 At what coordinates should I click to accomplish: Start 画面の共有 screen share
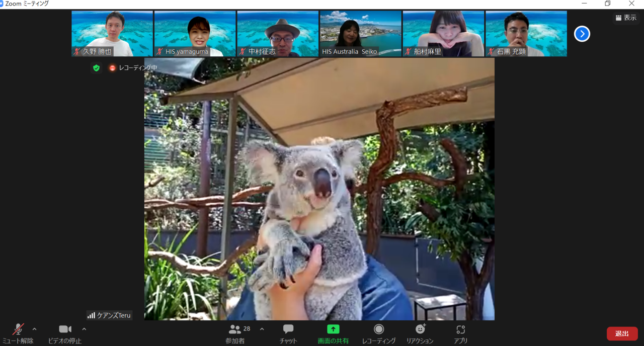point(333,333)
